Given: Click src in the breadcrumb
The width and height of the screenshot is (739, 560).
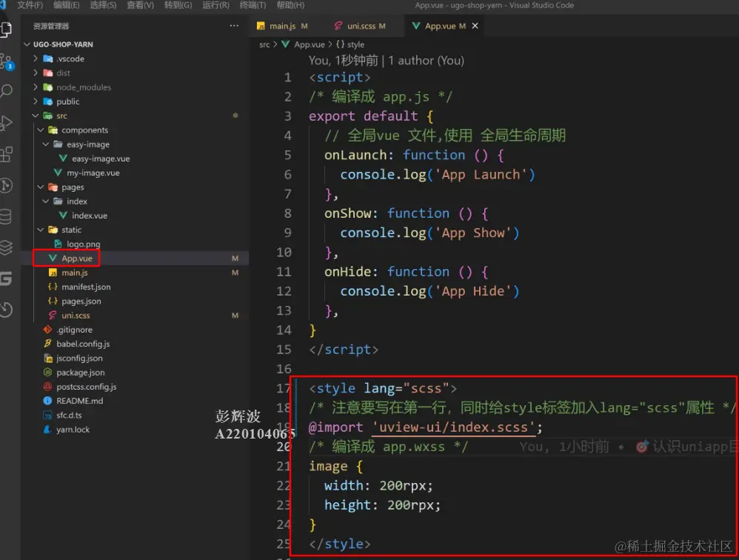Looking at the screenshot, I should [x=264, y=44].
